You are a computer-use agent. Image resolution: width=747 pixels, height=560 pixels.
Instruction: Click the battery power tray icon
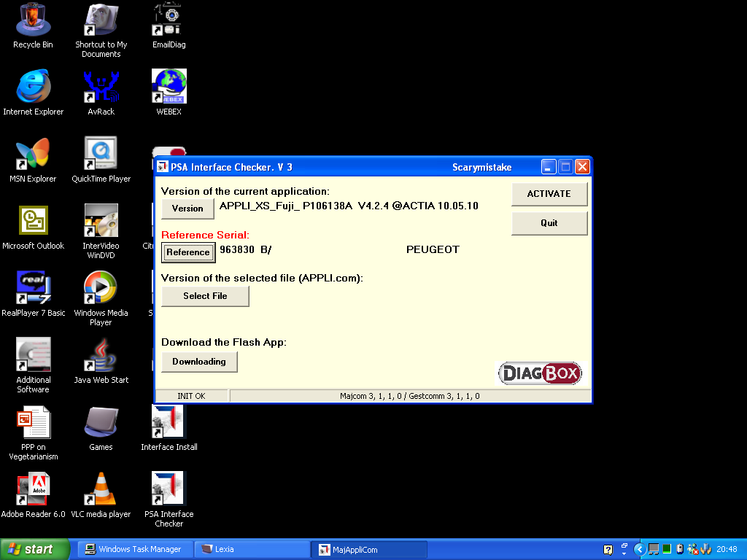click(x=680, y=549)
